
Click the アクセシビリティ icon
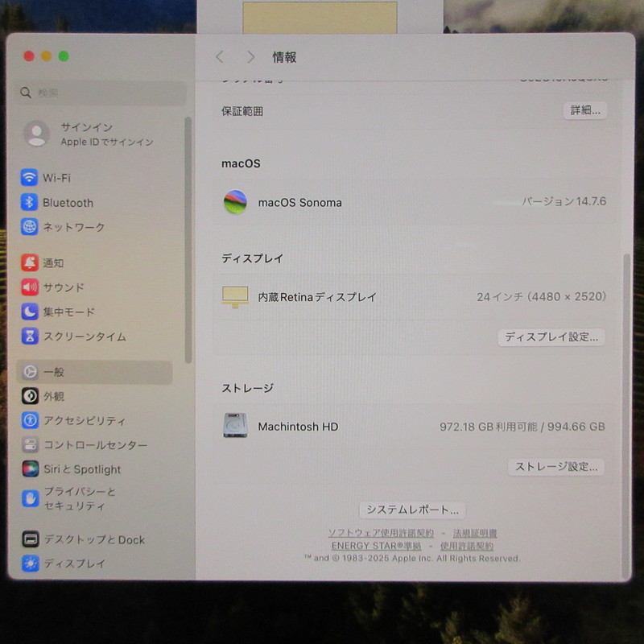[30, 420]
